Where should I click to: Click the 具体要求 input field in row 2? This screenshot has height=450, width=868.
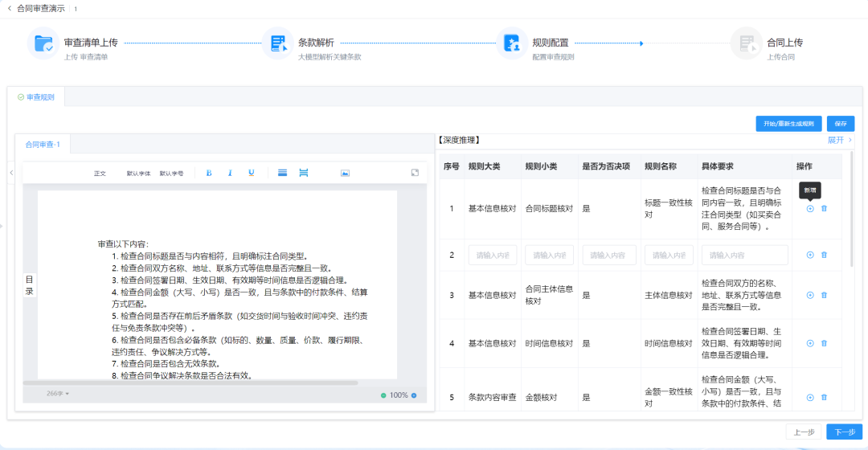point(744,255)
